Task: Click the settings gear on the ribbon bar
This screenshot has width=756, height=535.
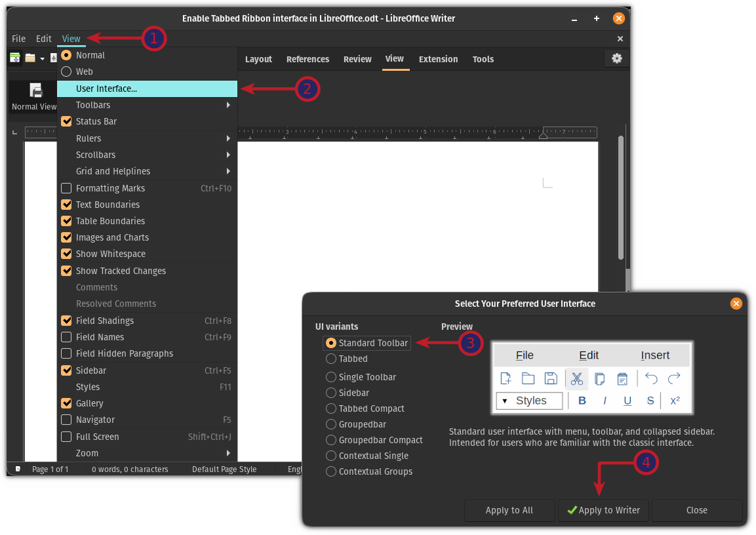Action: (616, 58)
